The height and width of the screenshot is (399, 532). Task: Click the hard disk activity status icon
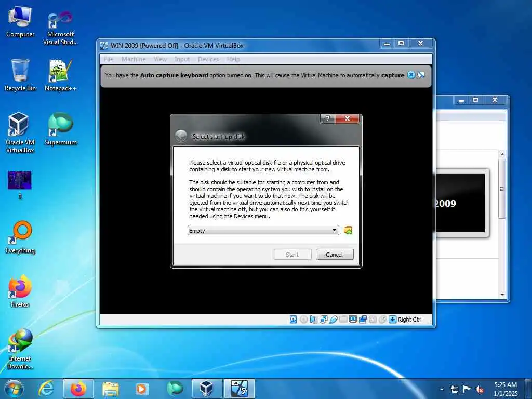tap(294, 320)
